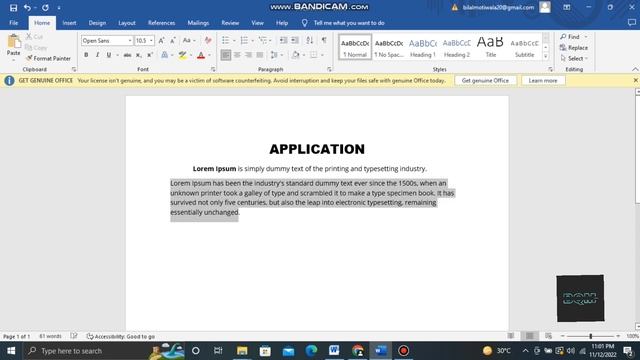Open File Explorer from taskbar
Image resolution: width=640 pixels, height=360 pixels.
242,351
